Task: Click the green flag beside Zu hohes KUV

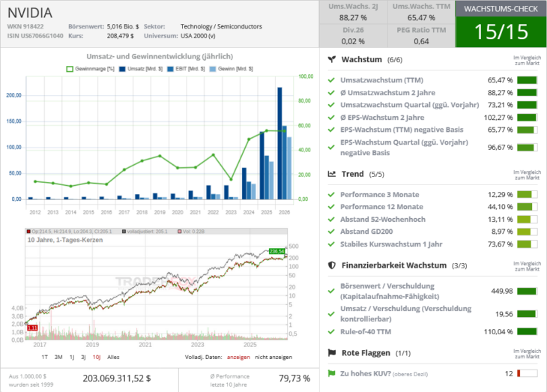Action: click(331, 373)
